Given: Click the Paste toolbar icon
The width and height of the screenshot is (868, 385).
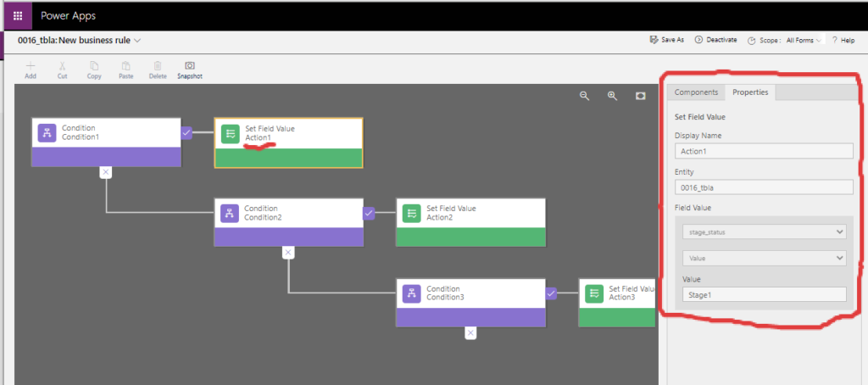Looking at the screenshot, I should [125, 66].
